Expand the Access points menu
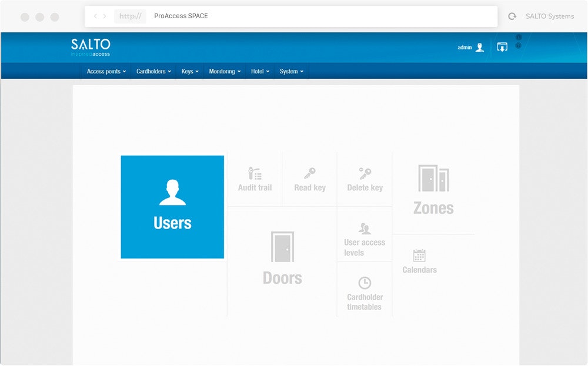 [x=106, y=72]
